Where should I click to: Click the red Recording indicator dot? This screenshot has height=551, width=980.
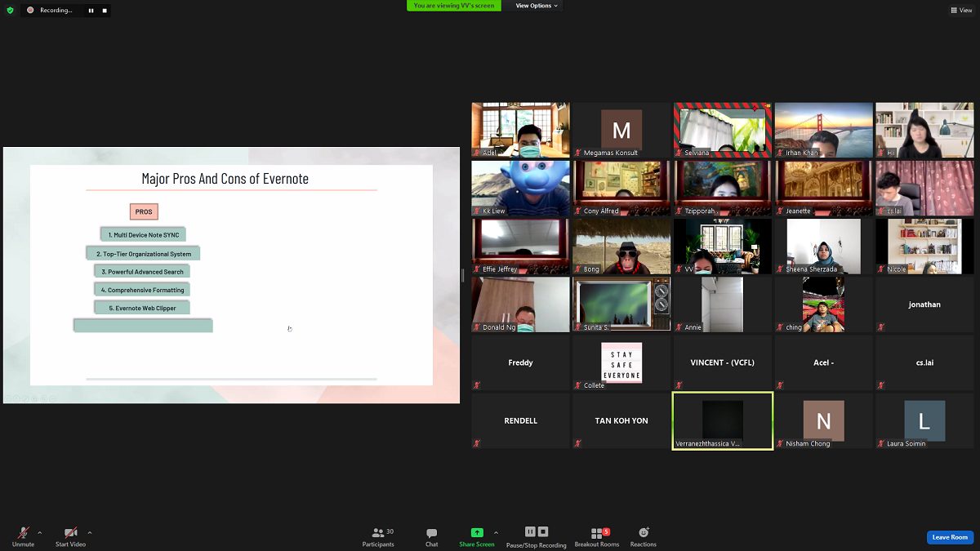point(30,11)
